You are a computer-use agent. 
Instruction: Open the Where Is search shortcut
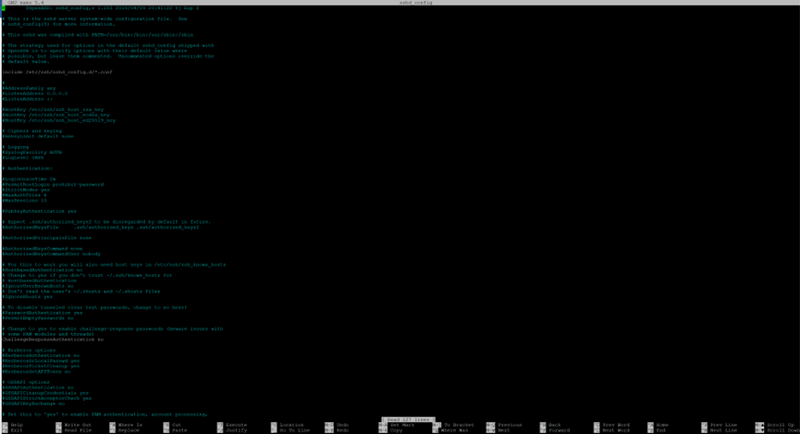point(130,424)
